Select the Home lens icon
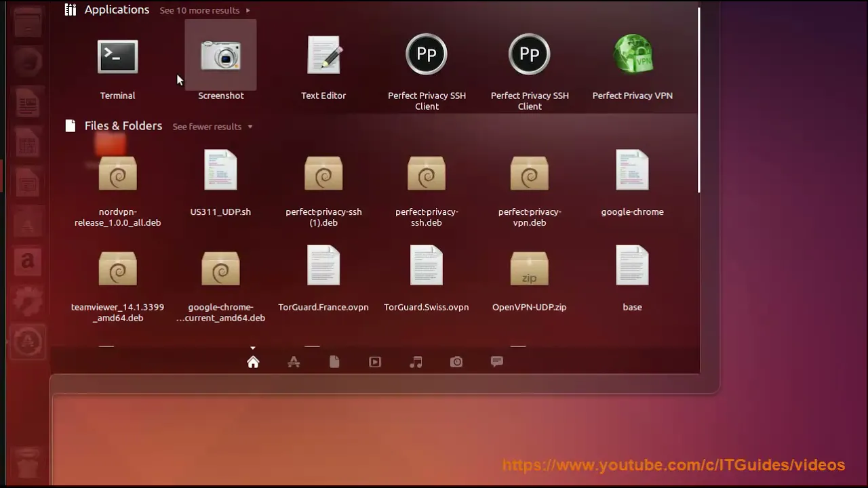The height and width of the screenshot is (488, 868). click(253, 362)
